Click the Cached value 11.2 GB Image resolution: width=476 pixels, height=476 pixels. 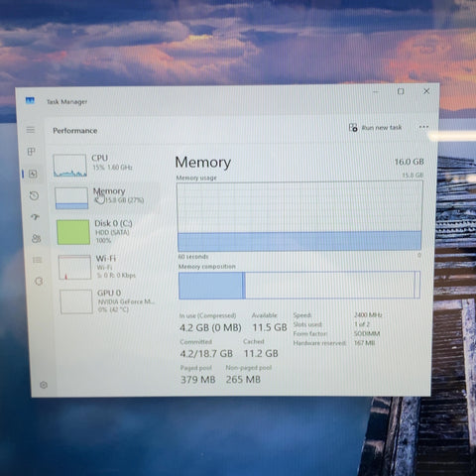(x=261, y=353)
